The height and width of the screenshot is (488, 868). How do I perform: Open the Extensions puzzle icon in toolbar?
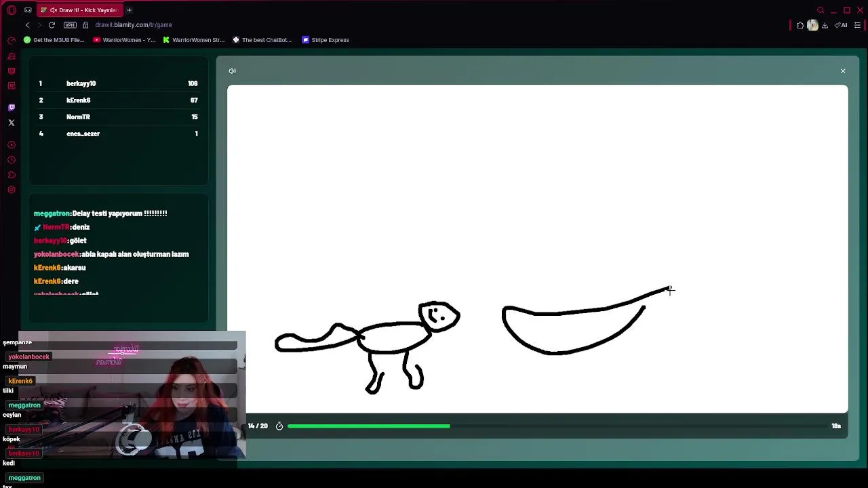(800, 25)
